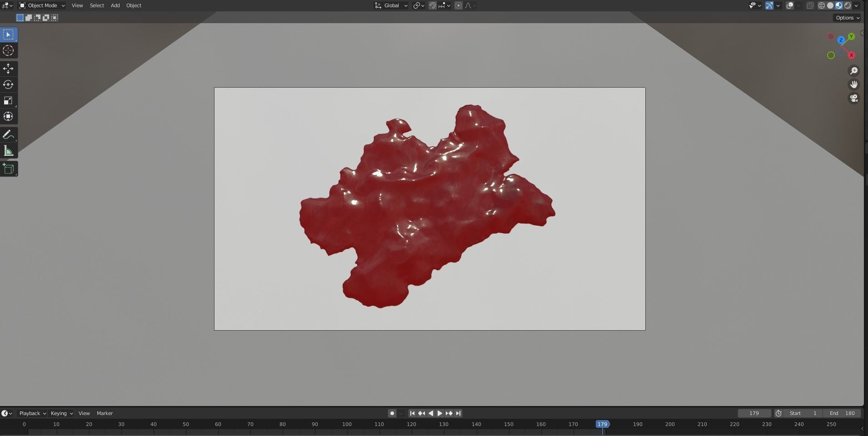868x436 pixels.
Task: Open viewport shading options dropdown arrow
Action: pyautogui.click(x=856, y=5)
